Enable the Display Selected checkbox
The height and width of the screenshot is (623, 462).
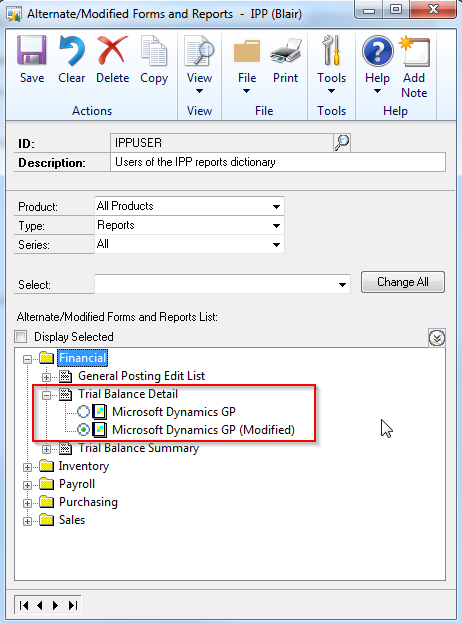[x=21, y=337]
